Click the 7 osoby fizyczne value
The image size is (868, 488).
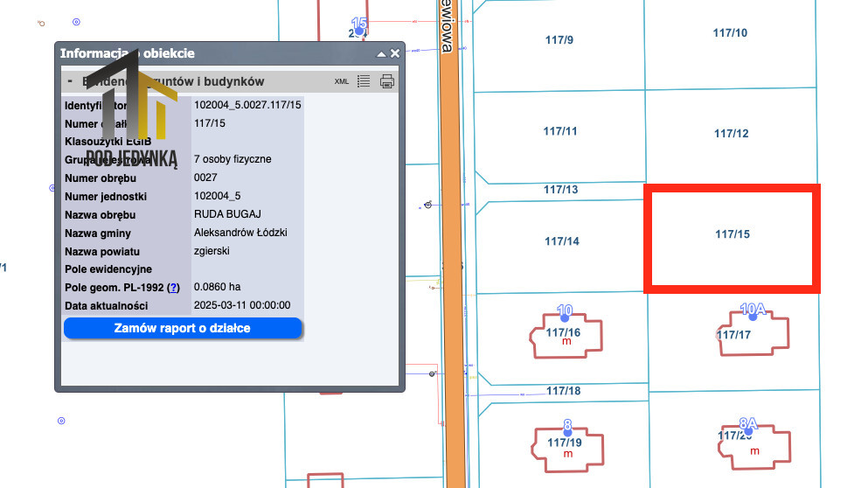click(233, 159)
